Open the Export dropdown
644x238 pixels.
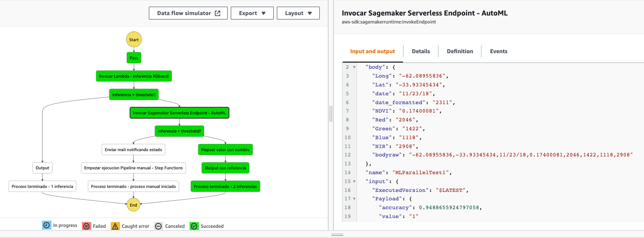(252, 13)
